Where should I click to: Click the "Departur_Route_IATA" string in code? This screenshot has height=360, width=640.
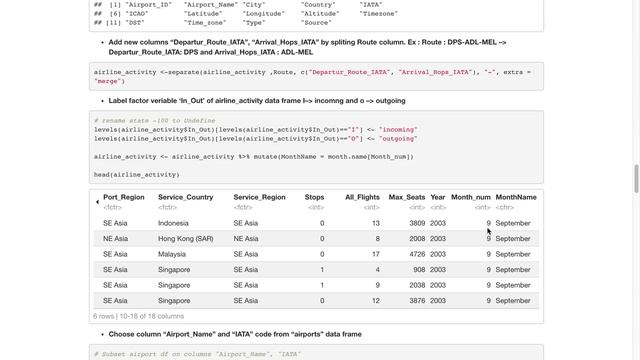349,72
